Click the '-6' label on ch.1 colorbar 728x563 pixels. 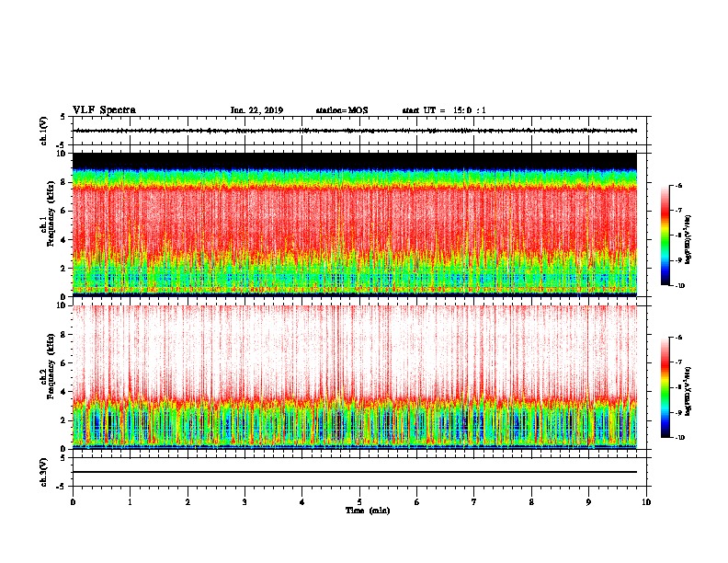[x=679, y=186]
